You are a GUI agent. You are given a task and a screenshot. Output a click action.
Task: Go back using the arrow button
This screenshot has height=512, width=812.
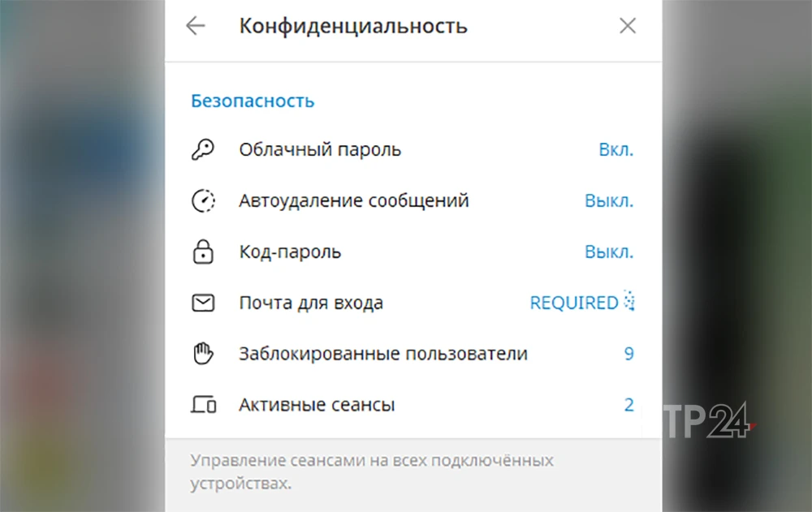[195, 25]
